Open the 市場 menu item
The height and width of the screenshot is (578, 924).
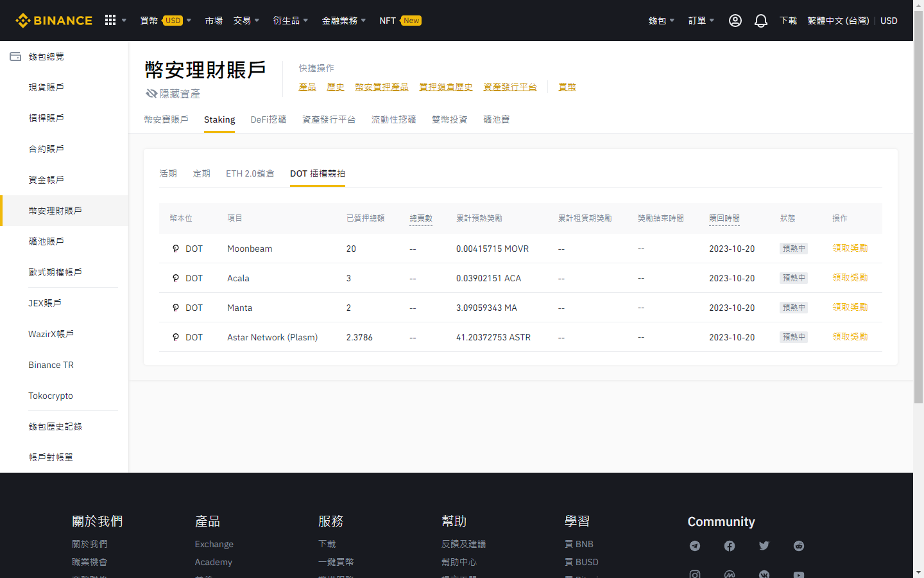[x=214, y=21]
